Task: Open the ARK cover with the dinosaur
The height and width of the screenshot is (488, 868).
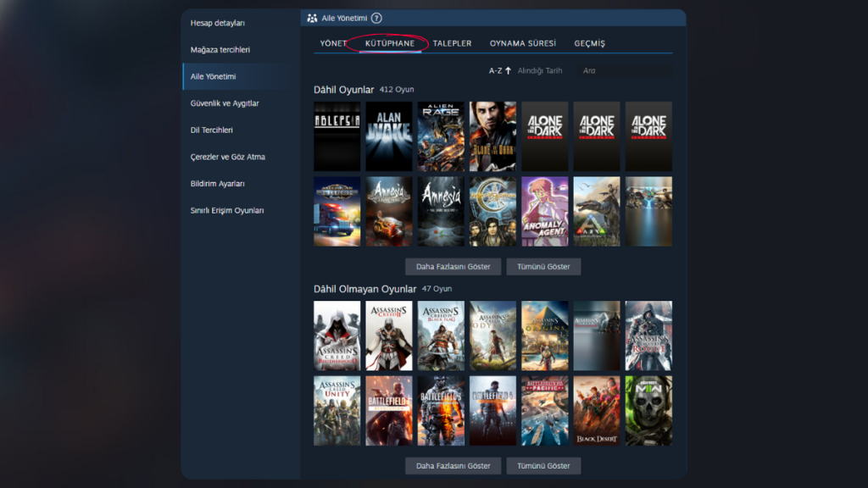Action: (597, 211)
